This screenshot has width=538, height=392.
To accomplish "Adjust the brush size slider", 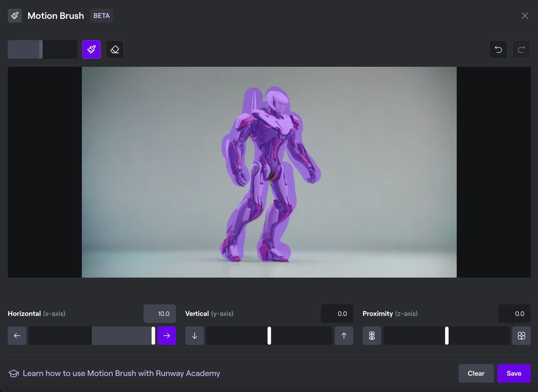I will coord(43,49).
